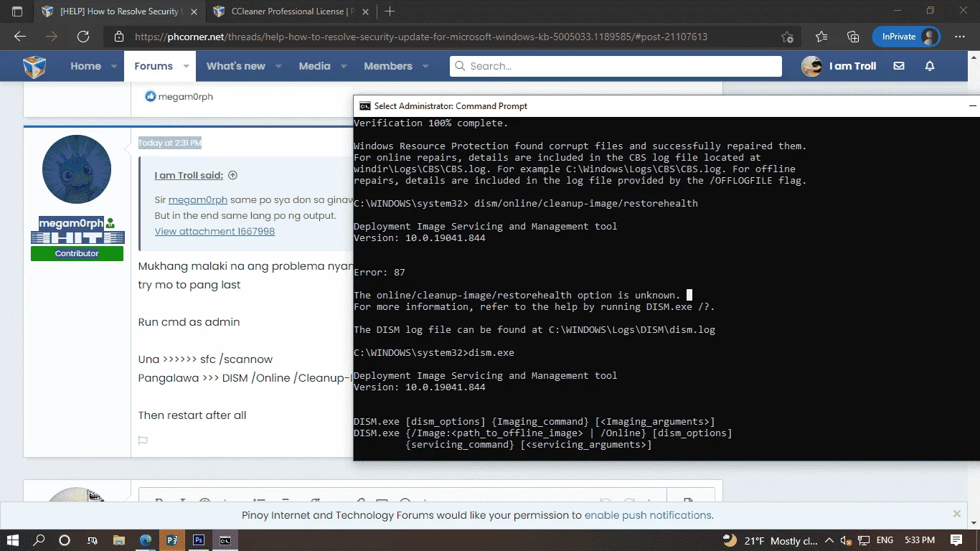Expand the Forums dropdown arrow
This screenshot has height=551, width=980.
186,66
